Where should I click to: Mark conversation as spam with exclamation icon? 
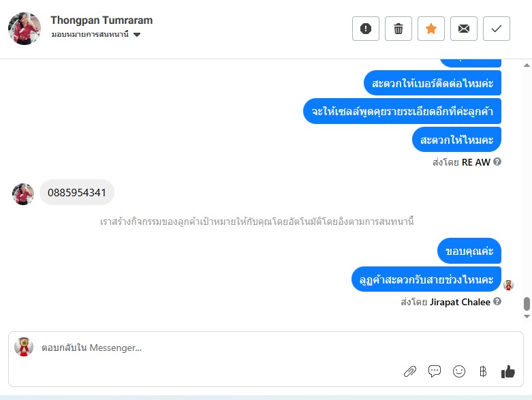coord(365,29)
